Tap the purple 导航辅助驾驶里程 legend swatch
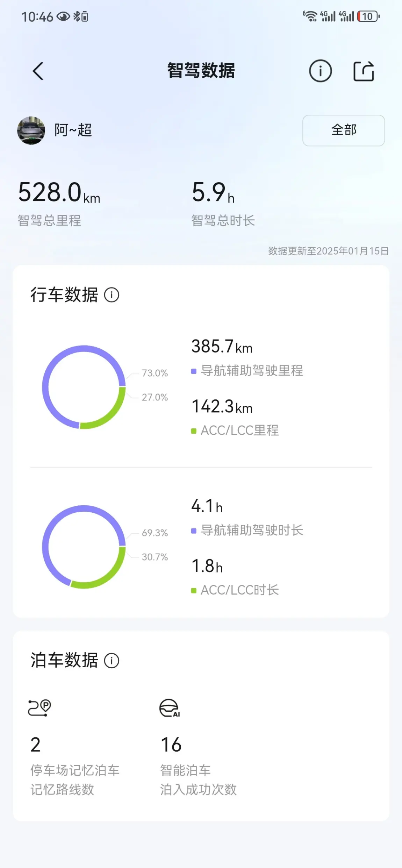402x868 pixels. pos(194,371)
